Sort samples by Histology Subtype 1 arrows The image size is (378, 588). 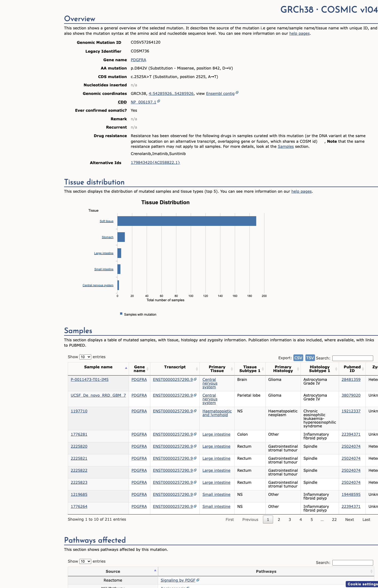click(336, 369)
